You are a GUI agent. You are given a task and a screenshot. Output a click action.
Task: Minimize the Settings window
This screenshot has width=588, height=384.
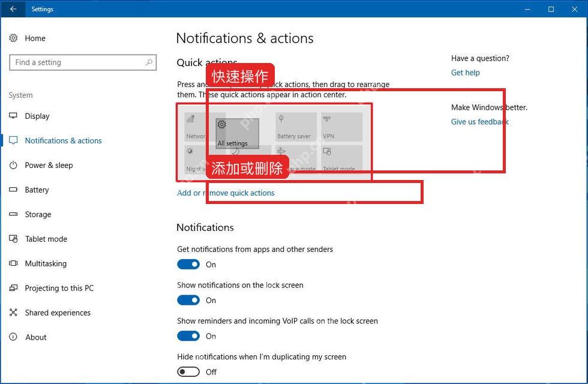click(527, 9)
